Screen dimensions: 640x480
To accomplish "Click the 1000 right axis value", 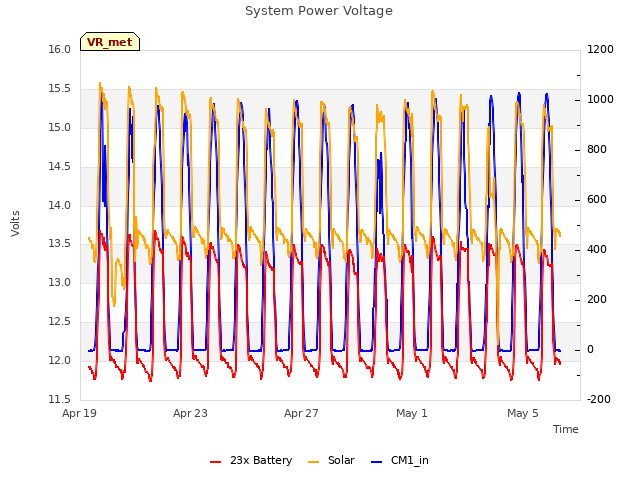I will pos(600,100).
